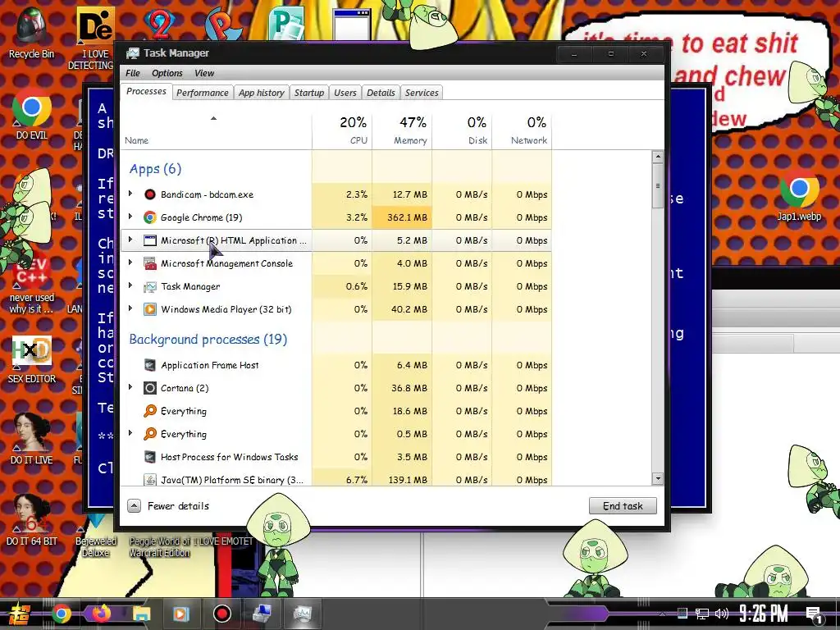
Task: Sort by the Disk column header
Action: coord(463,130)
